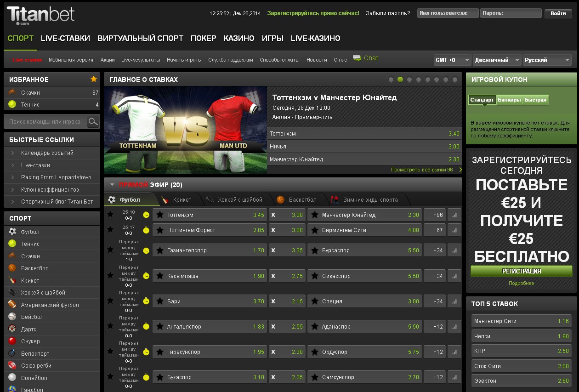Open statistics chart icon for the Ноттингем Форест row
Image resolution: width=579 pixels, height=392 pixels.
pos(455,230)
